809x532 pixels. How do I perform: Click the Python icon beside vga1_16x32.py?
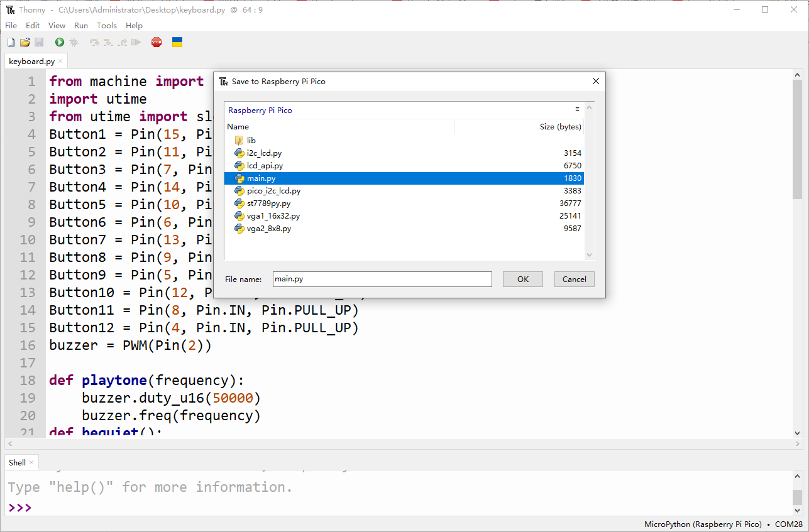coord(239,215)
